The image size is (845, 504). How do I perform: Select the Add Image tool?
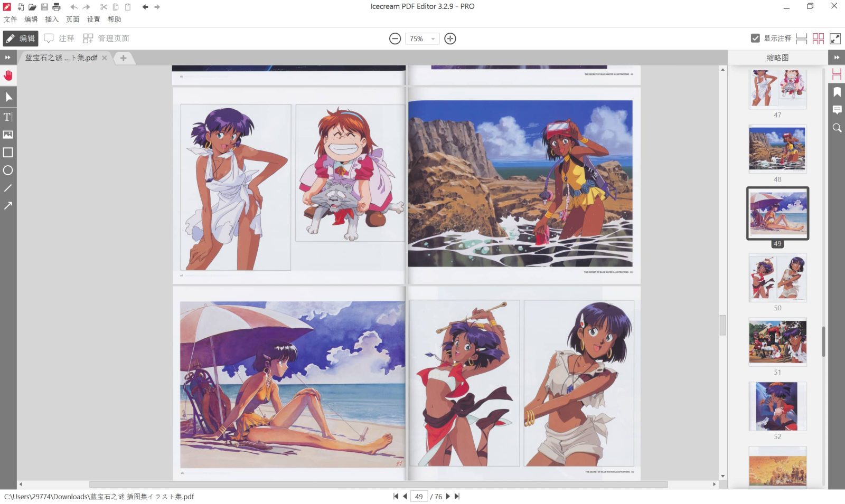tap(8, 135)
